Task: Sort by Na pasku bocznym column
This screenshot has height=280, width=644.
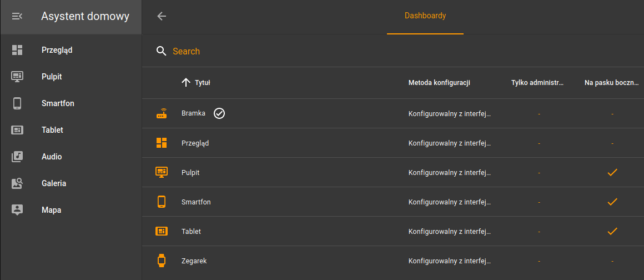Action: coord(612,83)
